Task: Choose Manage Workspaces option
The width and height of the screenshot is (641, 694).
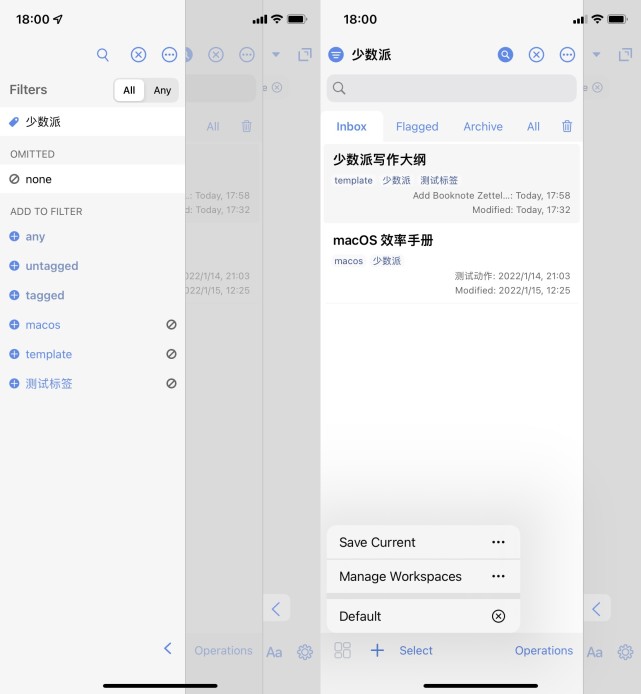Action: [x=423, y=576]
